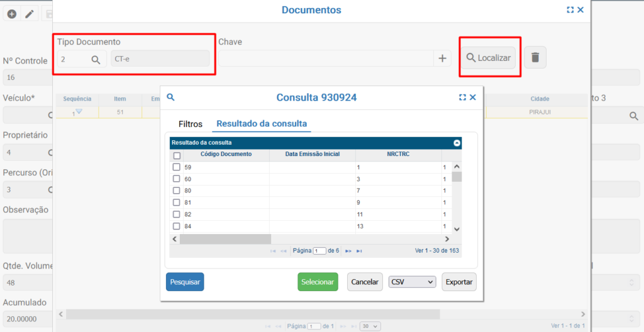
Task: Click the search icon in Consulta dialog header
Action: 170,97
